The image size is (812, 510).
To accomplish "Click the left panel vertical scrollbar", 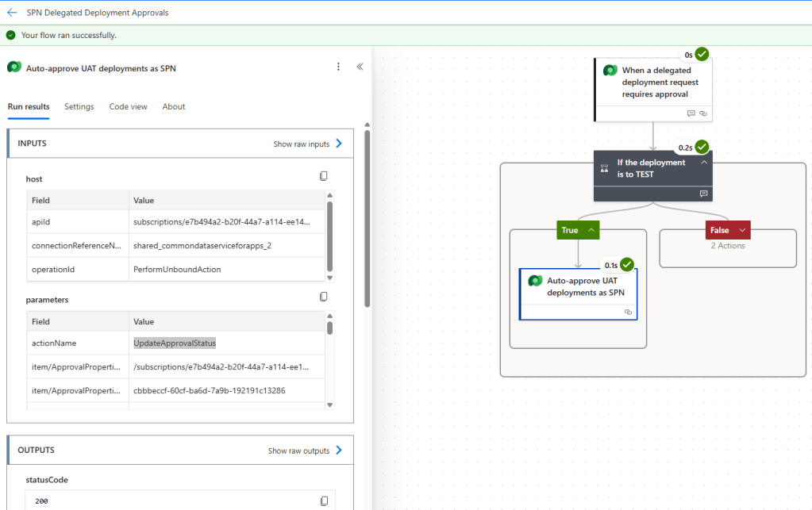I will [367, 218].
